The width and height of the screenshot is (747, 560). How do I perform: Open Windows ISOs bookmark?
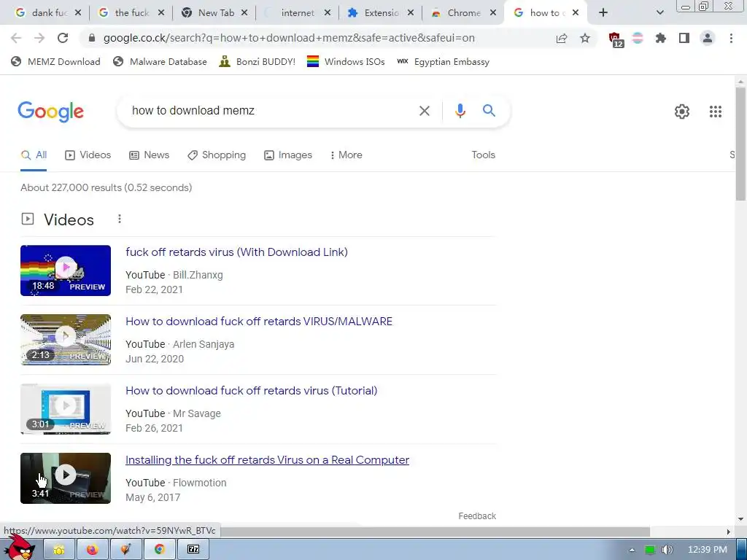pyautogui.click(x=346, y=61)
